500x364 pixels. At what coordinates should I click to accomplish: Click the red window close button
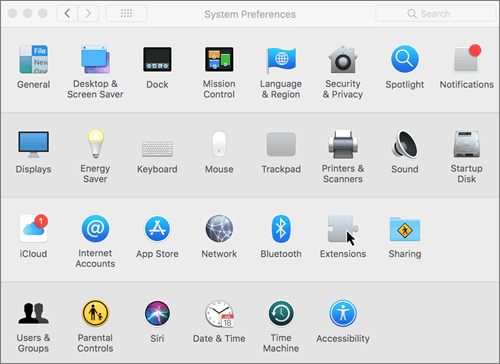(12, 13)
